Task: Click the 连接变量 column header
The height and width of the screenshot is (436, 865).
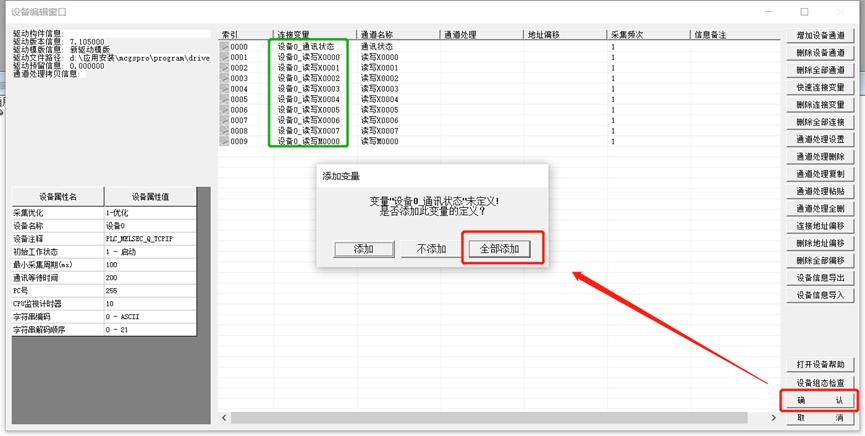Action: coord(314,35)
